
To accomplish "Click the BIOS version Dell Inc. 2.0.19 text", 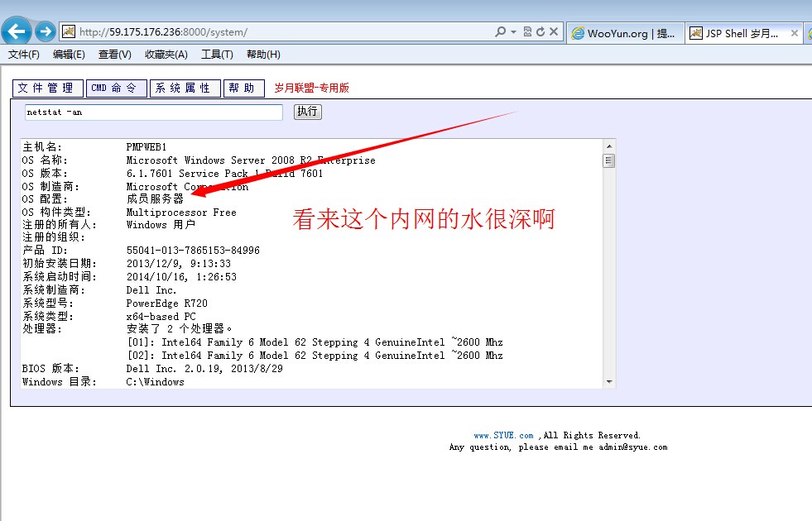I will coord(204,369).
